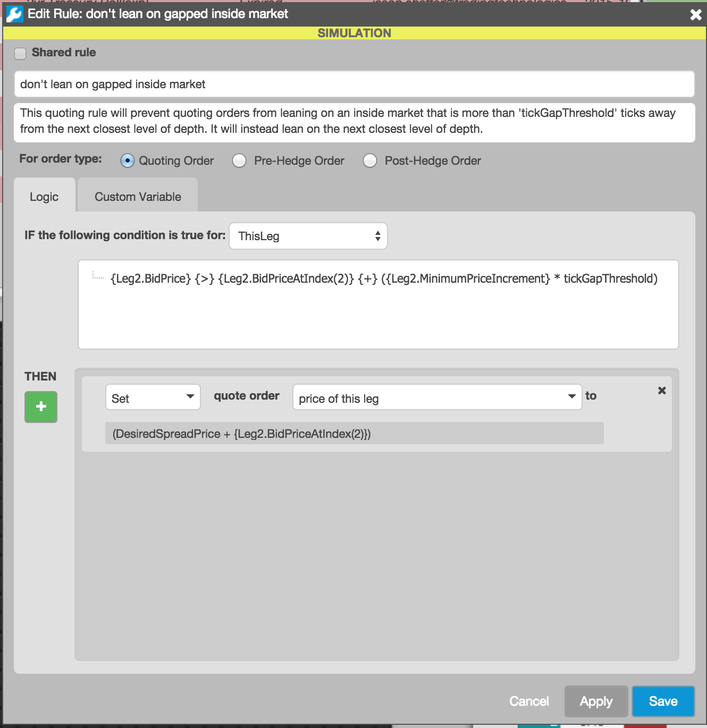Viewport: 707px width, 728px height.
Task: Click the tree connector icon beside the condition
Action: coord(98,276)
